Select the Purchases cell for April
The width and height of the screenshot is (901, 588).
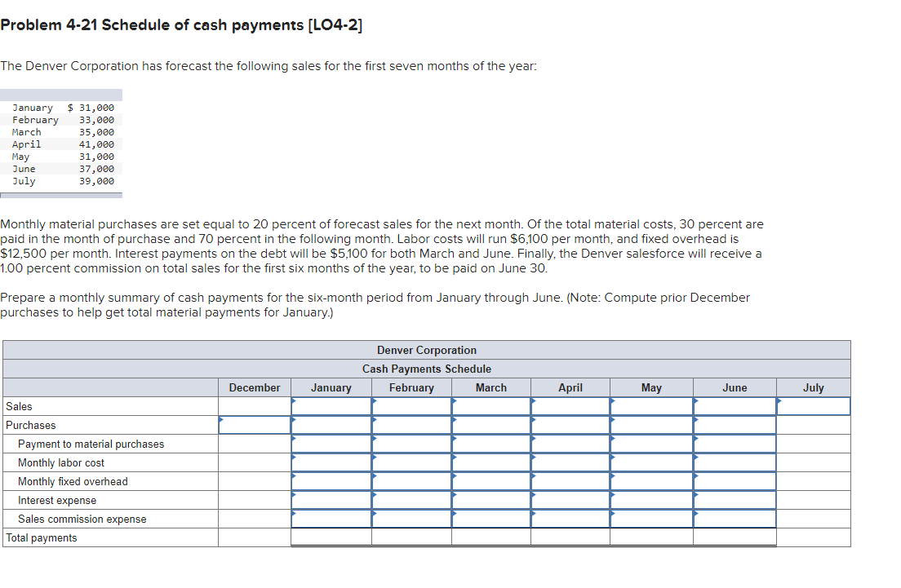[x=570, y=425]
